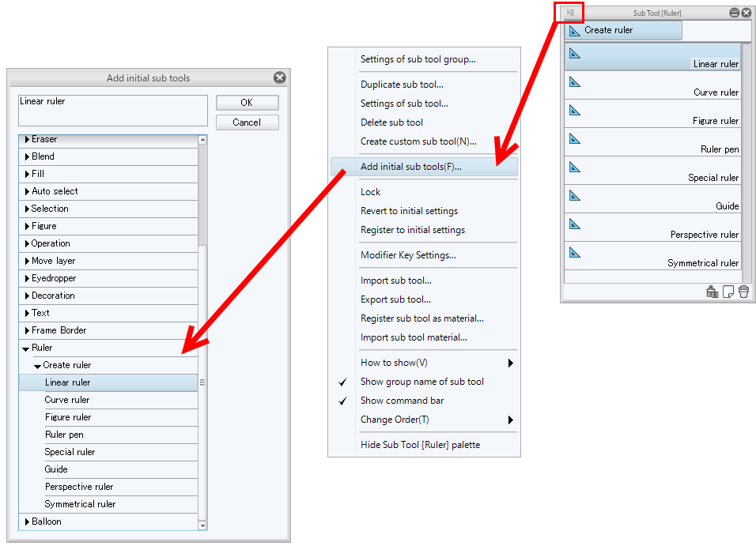Click the create copy of sub tool icon
Viewport: 756px width, 546px height.
[x=728, y=292]
